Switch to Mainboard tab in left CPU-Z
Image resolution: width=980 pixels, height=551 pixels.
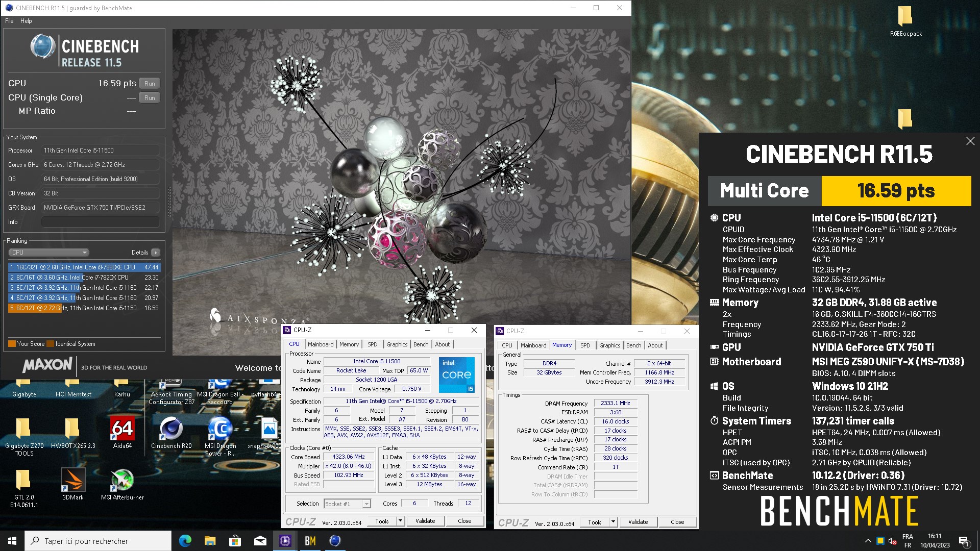(x=321, y=344)
